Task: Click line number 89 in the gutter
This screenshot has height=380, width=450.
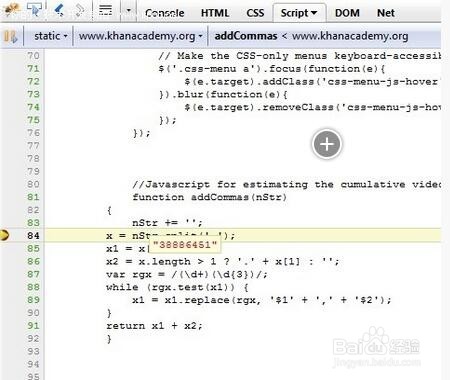Action: pos(33,300)
